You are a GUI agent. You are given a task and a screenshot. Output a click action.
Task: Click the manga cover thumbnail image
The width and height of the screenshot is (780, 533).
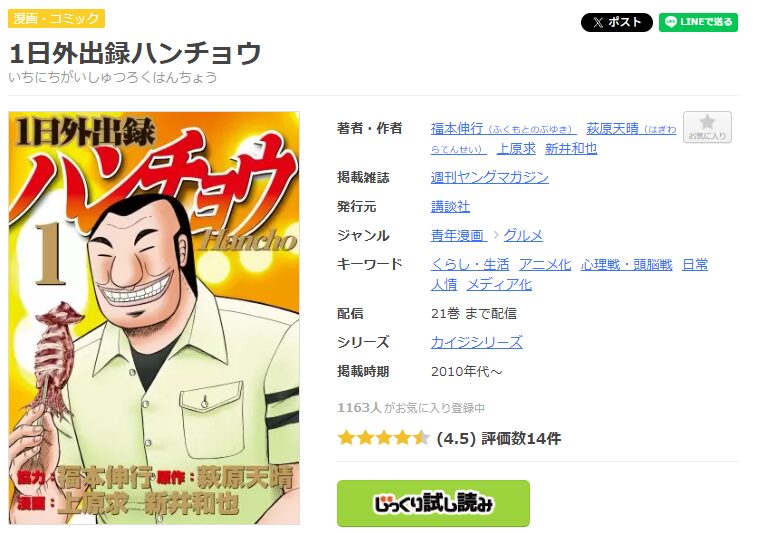click(x=154, y=318)
